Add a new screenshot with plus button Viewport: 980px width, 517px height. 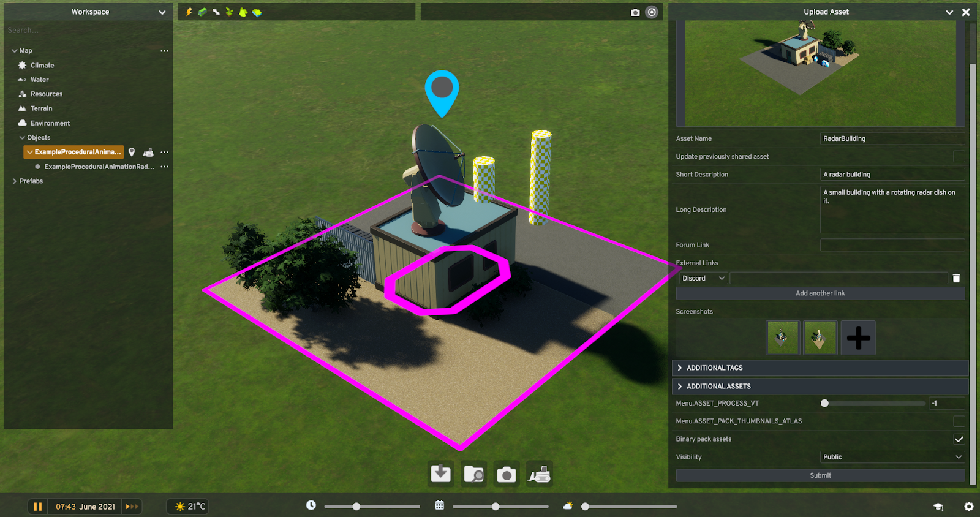(858, 338)
